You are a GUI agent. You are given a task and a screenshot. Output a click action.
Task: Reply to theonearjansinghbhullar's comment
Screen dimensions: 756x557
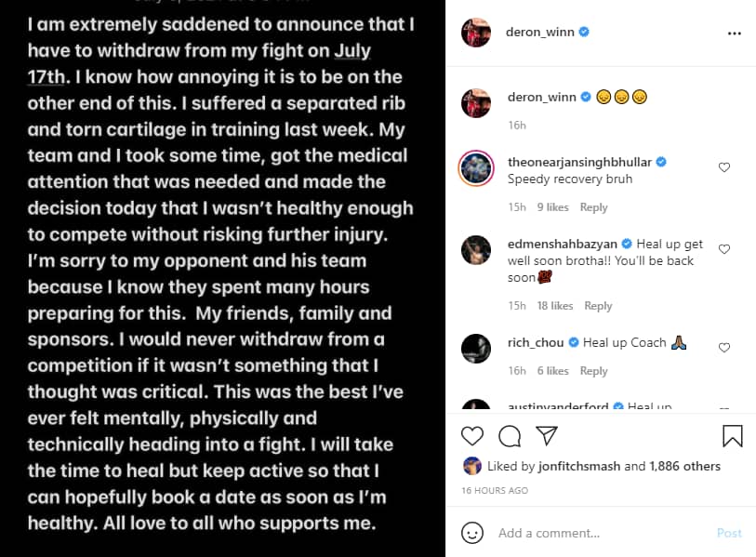[594, 207]
